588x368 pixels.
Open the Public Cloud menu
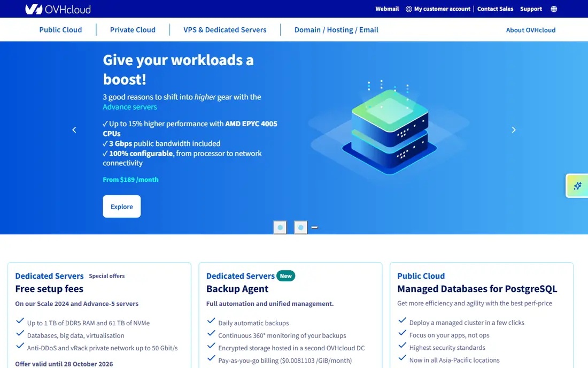click(60, 29)
